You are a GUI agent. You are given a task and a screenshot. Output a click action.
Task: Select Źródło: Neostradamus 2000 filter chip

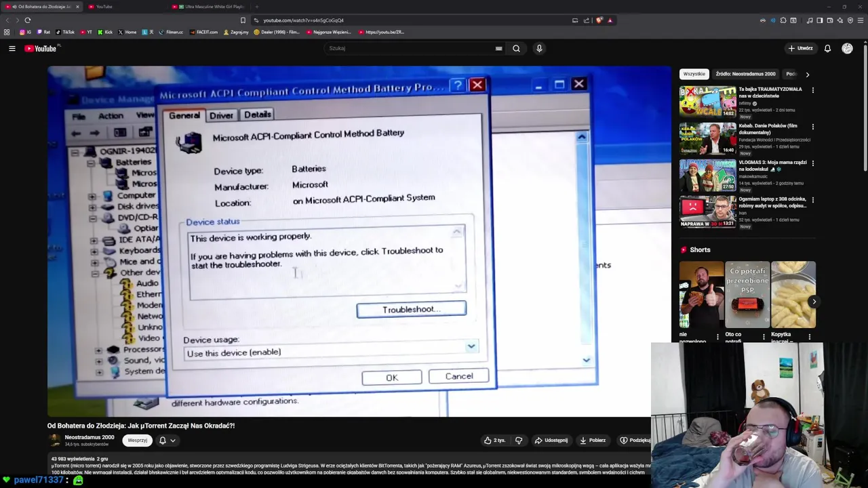(745, 74)
